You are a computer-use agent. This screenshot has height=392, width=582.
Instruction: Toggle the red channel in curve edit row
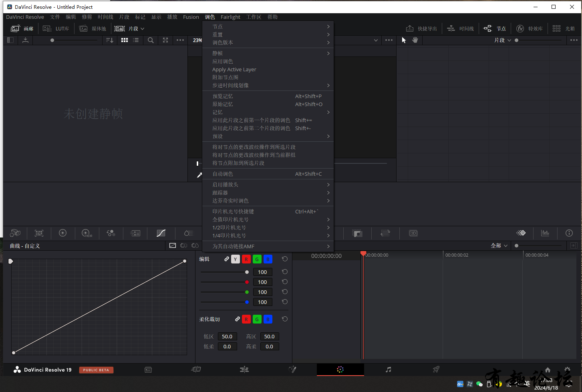pyautogui.click(x=246, y=259)
